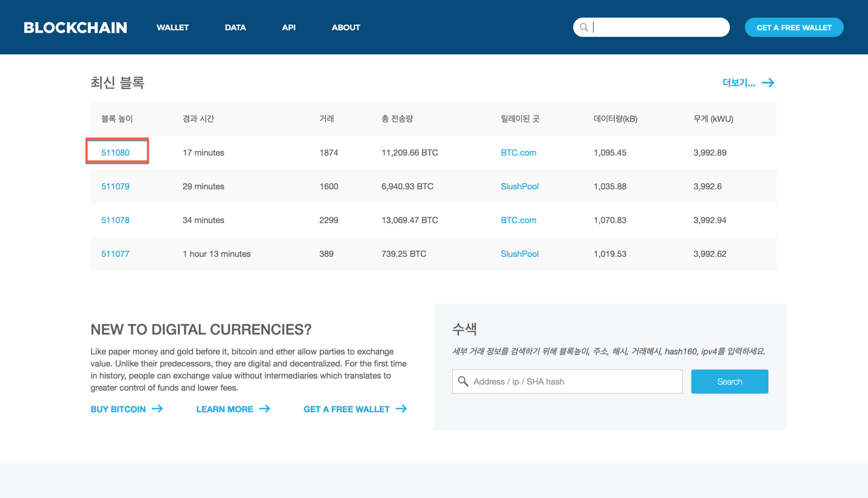Click the 총 전송량 column header
868x498 pixels.
397,119
